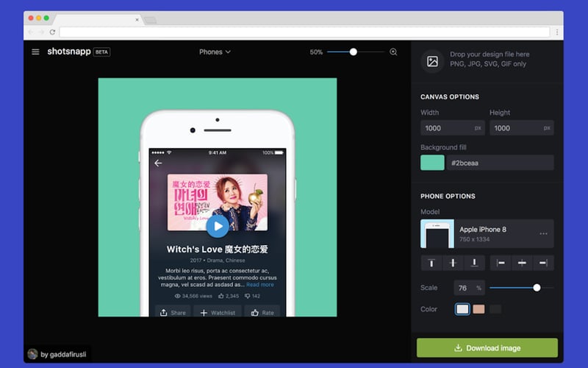Edit the Scale percentage field
This screenshot has height=368, width=588.
[x=469, y=288]
